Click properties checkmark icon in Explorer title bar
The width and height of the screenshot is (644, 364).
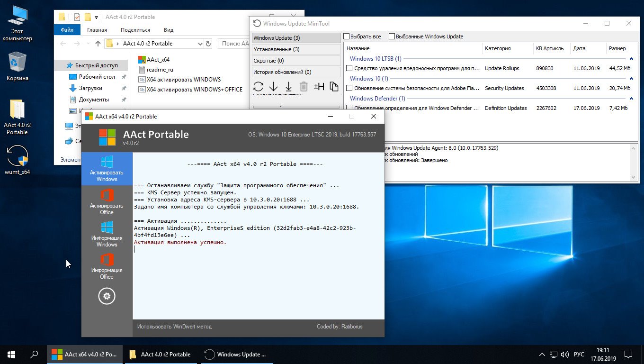tap(77, 17)
